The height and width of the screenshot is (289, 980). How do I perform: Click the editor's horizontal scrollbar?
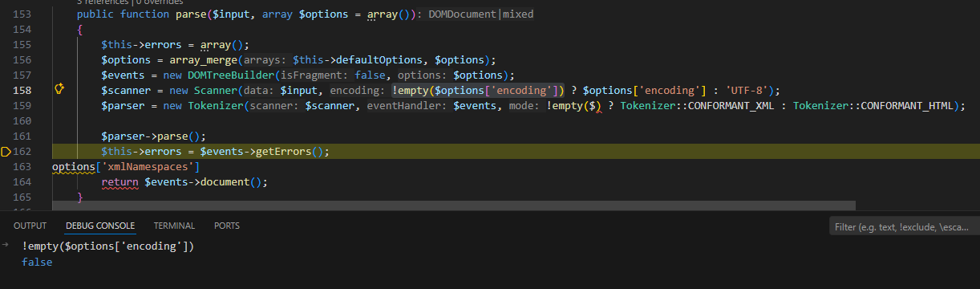point(454,206)
